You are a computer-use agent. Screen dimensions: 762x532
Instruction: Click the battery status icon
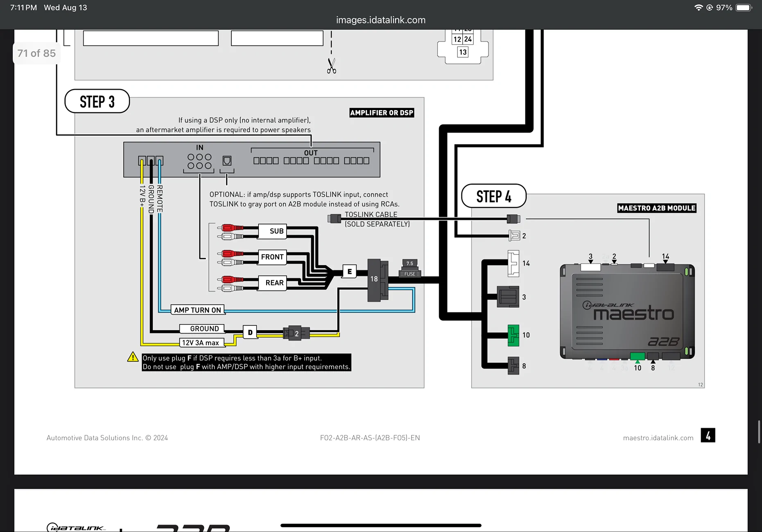pos(744,7)
